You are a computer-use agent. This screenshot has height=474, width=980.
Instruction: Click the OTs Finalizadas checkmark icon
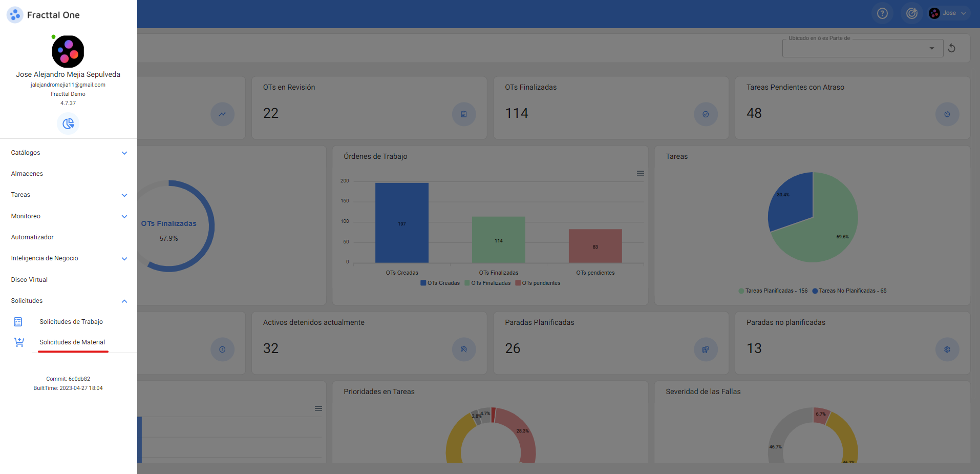pyautogui.click(x=706, y=114)
